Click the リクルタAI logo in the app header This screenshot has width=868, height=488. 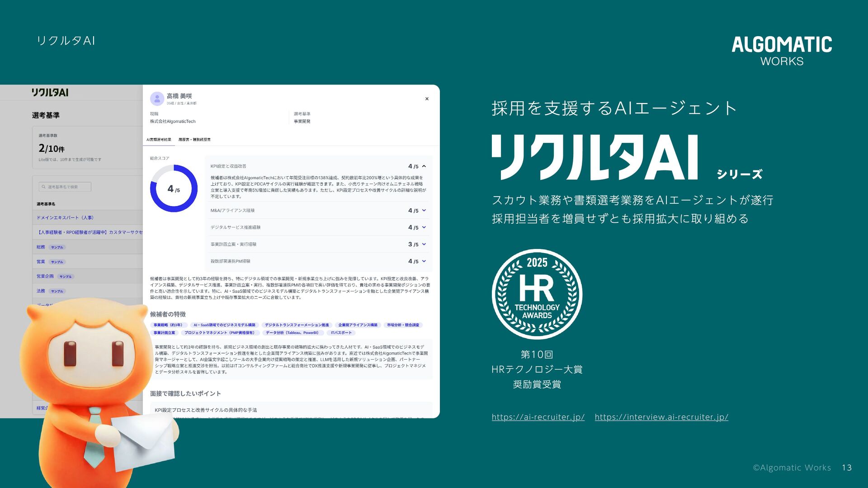tap(50, 93)
